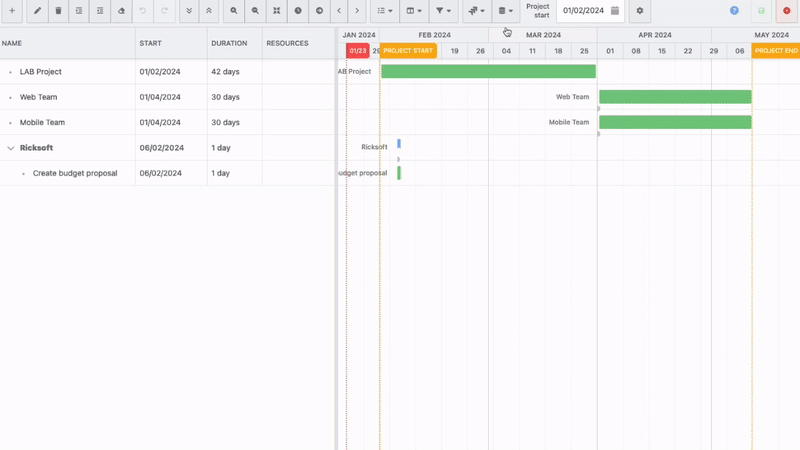Click the FEB 2024 month header
800x450 pixels.
coord(434,35)
